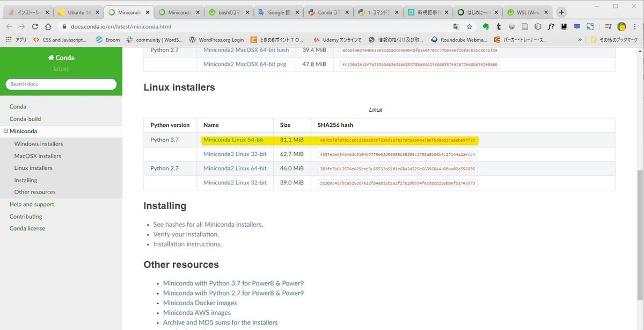Open the browser home page
This screenshot has width=644, height=330.
point(48,26)
